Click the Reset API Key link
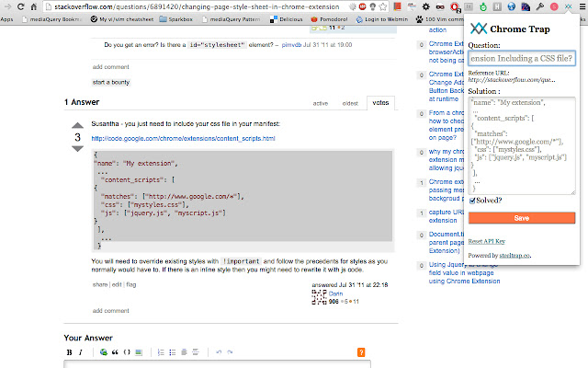Image resolution: width=588 pixels, height=368 pixels. click(488, 240)
